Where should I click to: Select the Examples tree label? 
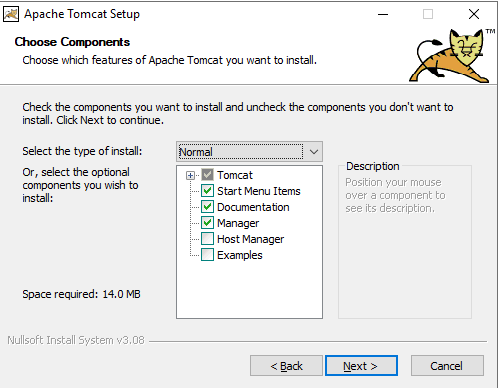[x=240, y=255]
